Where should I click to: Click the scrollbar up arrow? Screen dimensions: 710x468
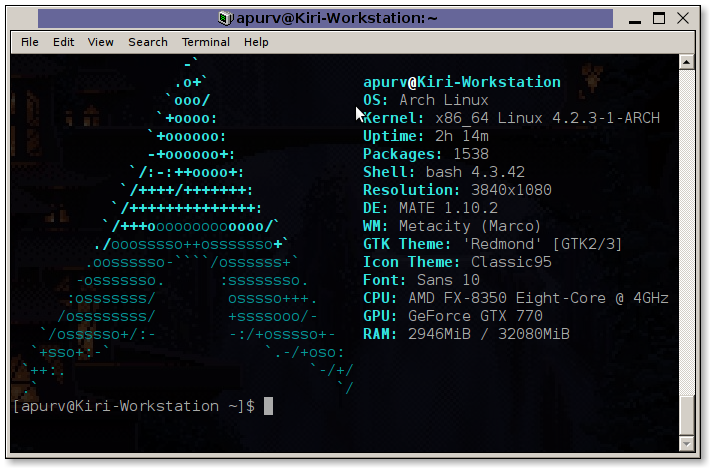(687, 62)
